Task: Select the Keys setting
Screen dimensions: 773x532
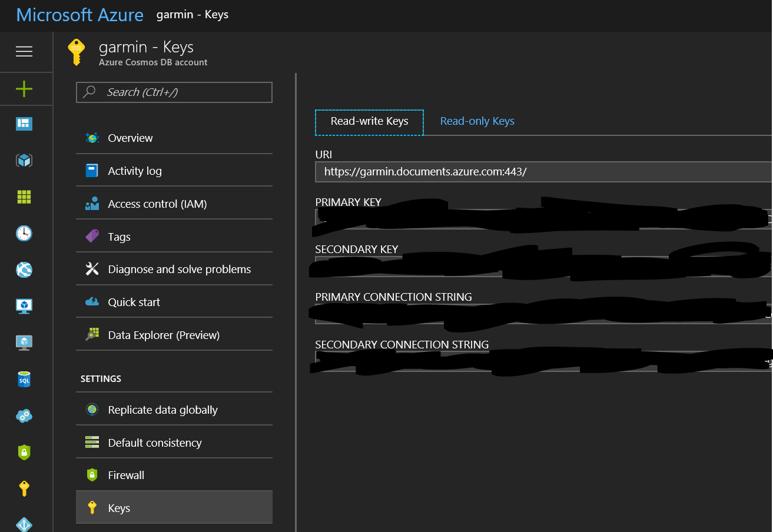Action: 174,507
